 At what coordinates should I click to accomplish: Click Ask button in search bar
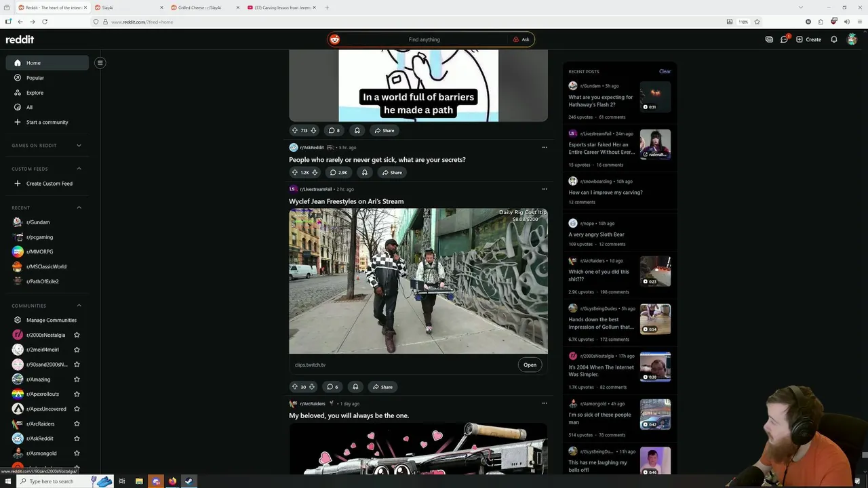521,39
